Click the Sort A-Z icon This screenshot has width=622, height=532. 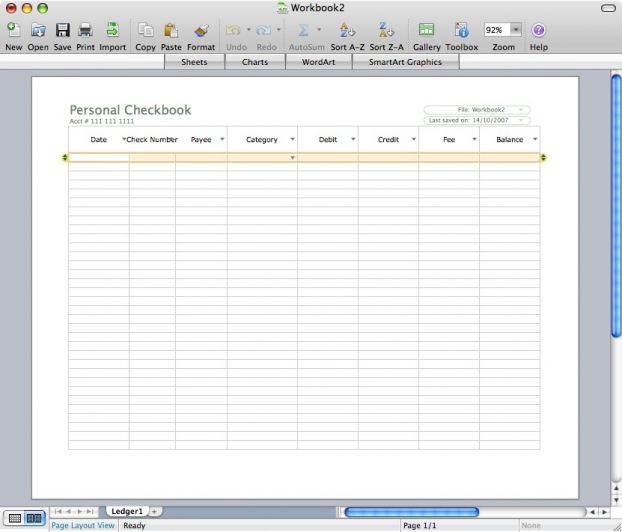pos(346,31)
